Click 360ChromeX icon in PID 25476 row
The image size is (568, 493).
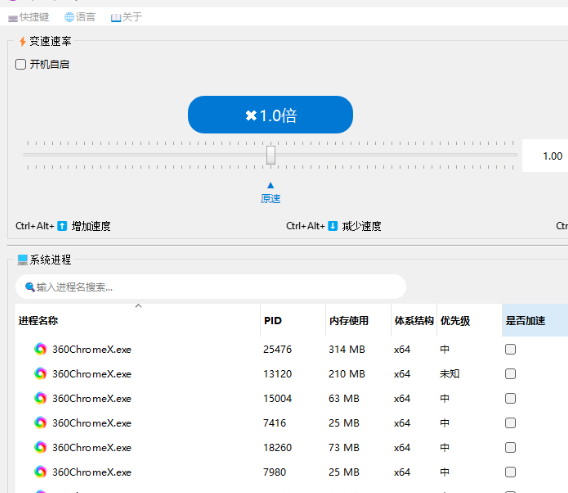(x=41, y=349)
